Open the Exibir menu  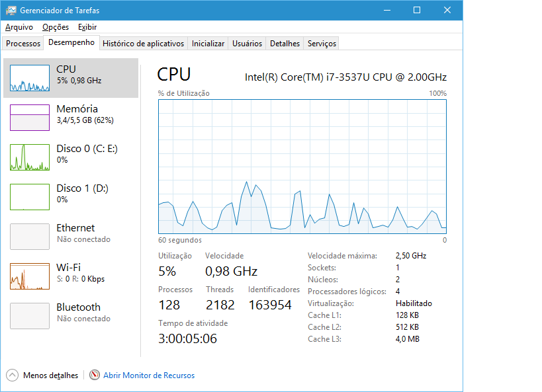tap(87, 27)
